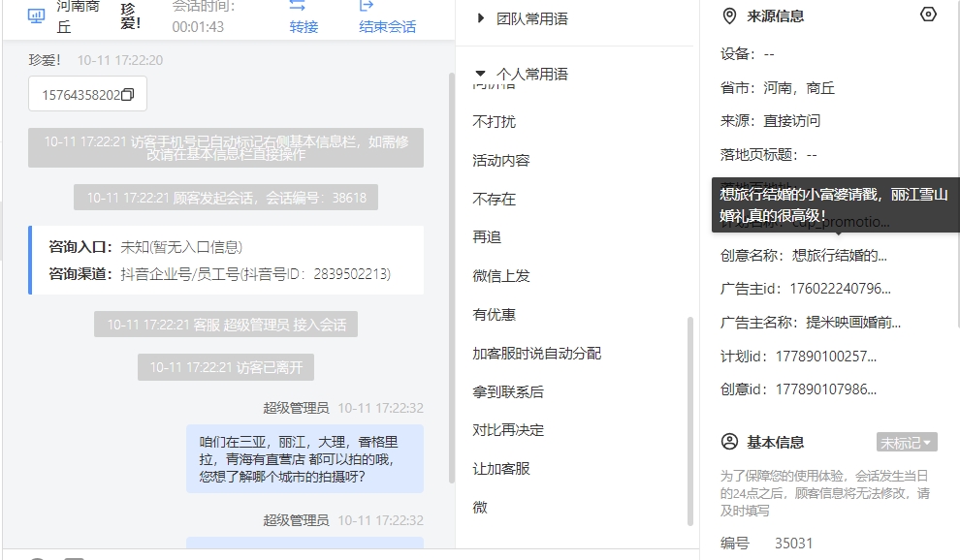Screen dimensions: 960x560
Task: Click the user icon beside 基本信息
Action: (x=729, y=441)
